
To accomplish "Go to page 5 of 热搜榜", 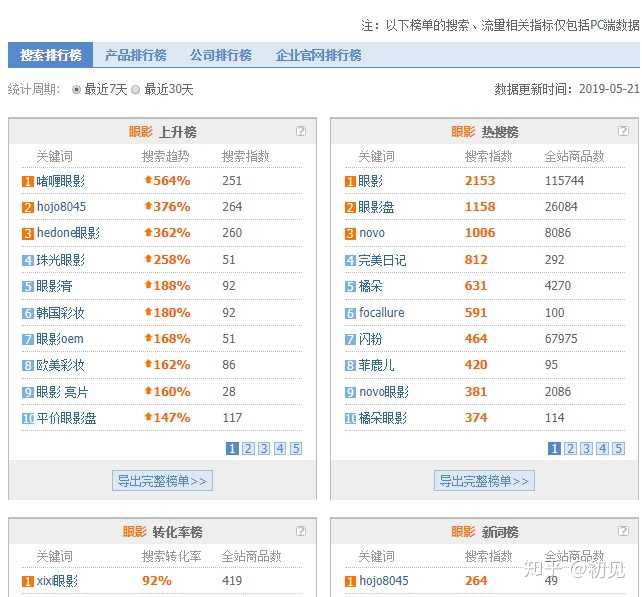I will tap(618, 449).
